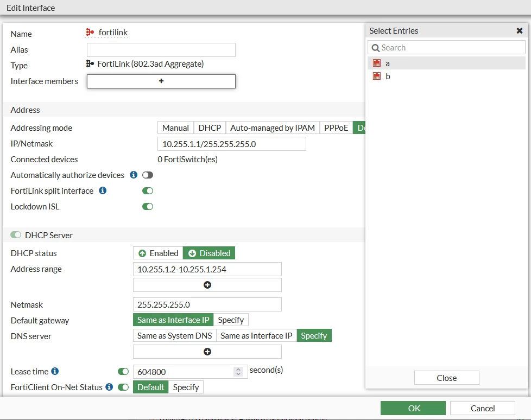Click the '0 FortiSwitch(es)' connected devices text
Screen dimensions: 531x420
click(x=188, y=160)
